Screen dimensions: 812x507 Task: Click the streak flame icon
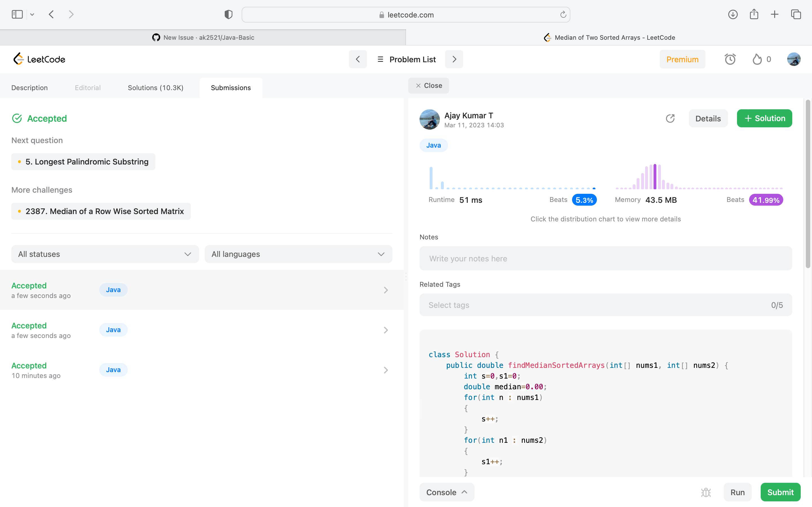point(757,59)
